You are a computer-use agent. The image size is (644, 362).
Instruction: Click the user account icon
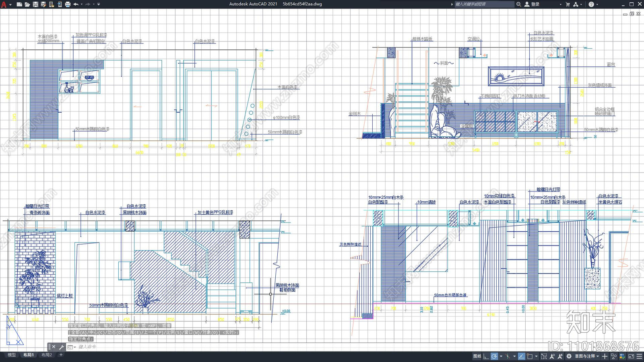point(527,4)
